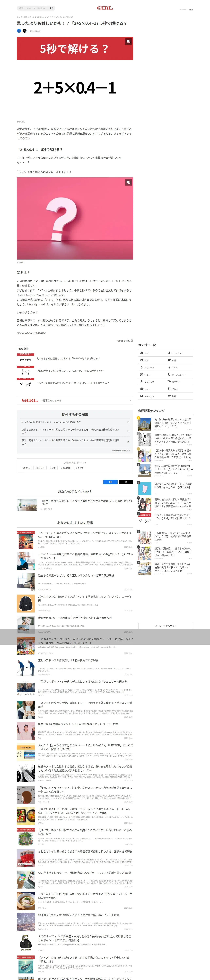Open the GIRL logo in the header

105,8
